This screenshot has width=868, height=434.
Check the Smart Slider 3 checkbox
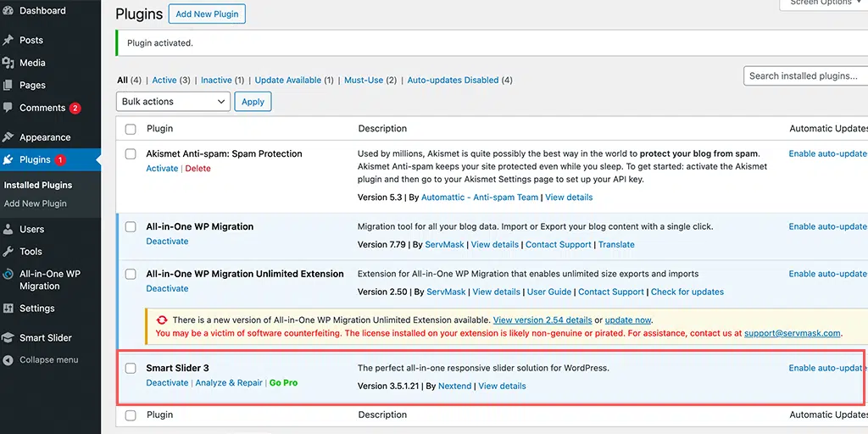[131, 368]
